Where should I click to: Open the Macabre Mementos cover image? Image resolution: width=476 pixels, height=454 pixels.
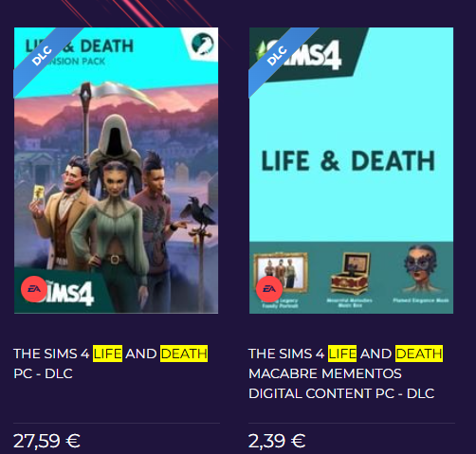[351, 171]
